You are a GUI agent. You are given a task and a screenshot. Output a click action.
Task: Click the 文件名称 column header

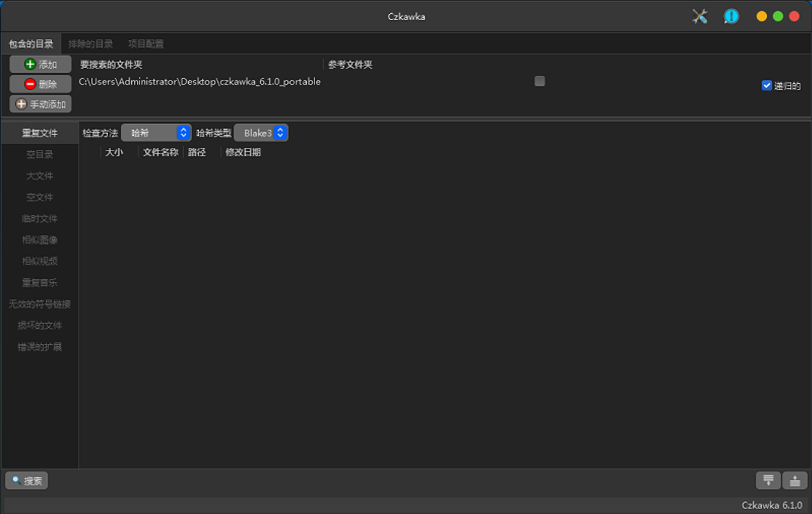coord(160,153)
